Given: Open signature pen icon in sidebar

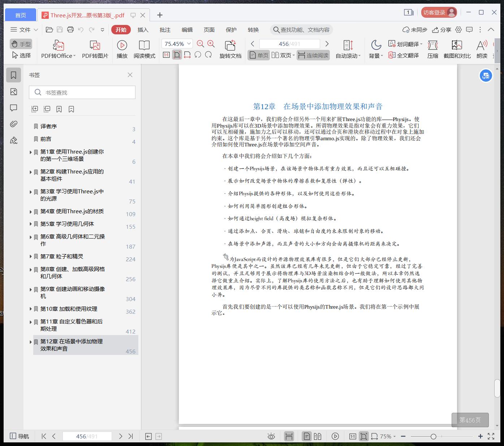Looking at the screenshot, I should tap(14, 140).
